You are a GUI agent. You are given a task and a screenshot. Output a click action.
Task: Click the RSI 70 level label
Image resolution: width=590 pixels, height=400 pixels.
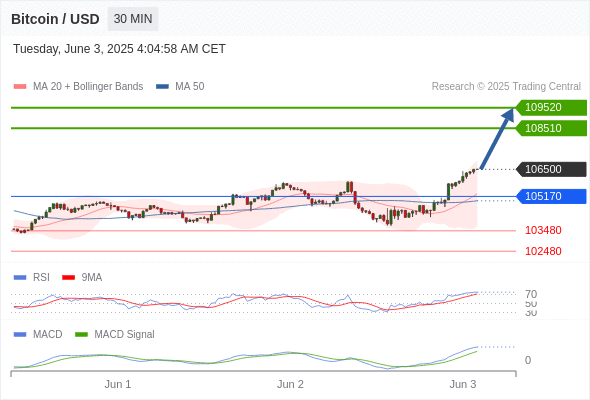click(531, 294)
